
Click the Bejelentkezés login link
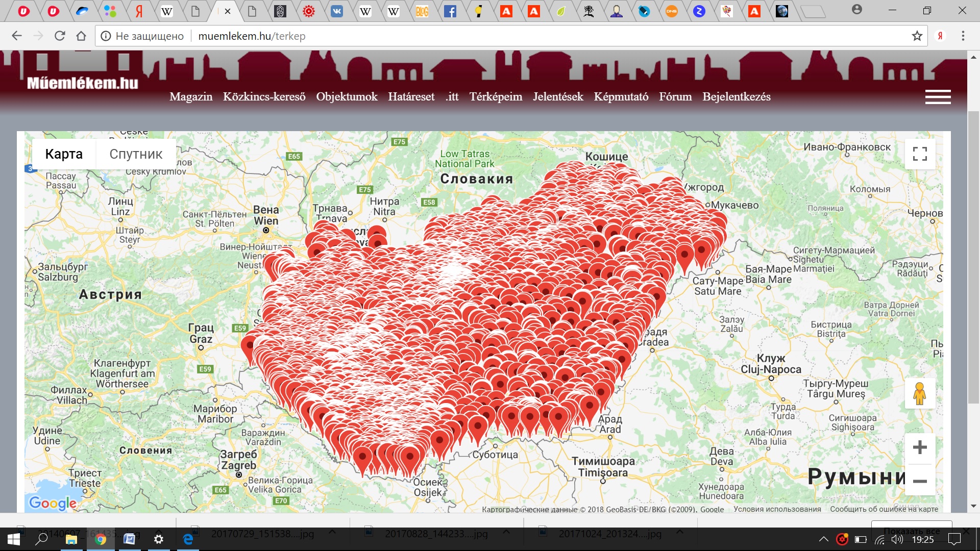pos(737,97)
